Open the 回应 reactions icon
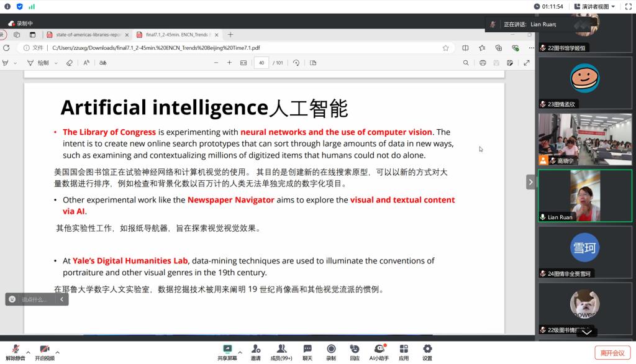 [x=355, y=352]
